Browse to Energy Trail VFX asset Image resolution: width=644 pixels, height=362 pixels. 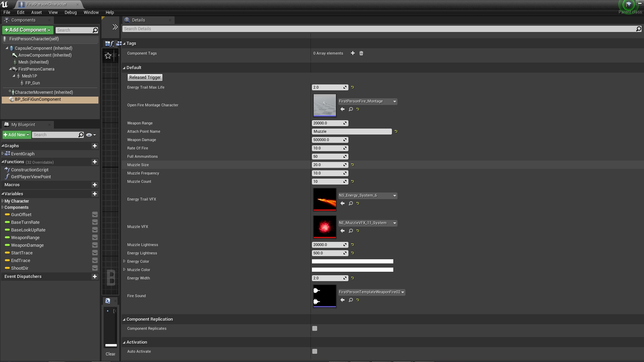tap(351, 203)
